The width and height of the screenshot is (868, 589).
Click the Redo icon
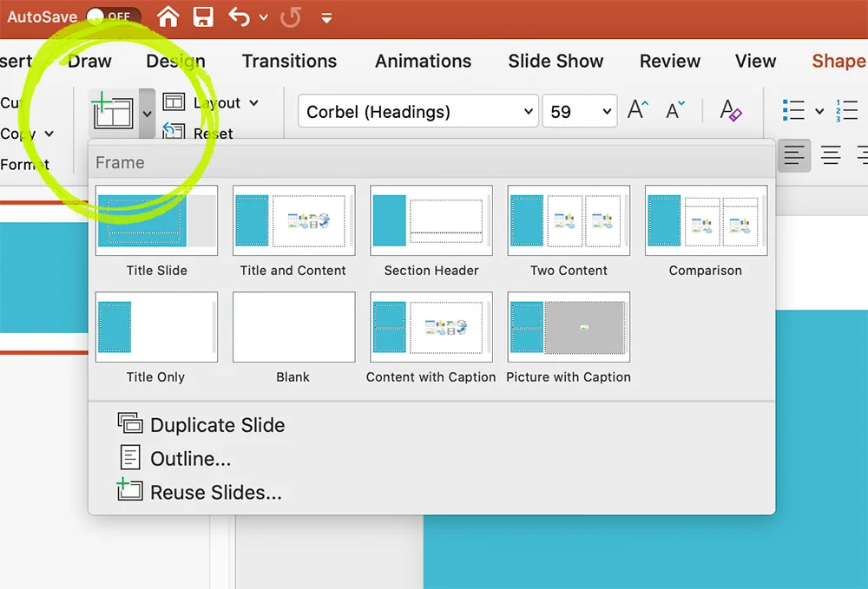(291, 16)
